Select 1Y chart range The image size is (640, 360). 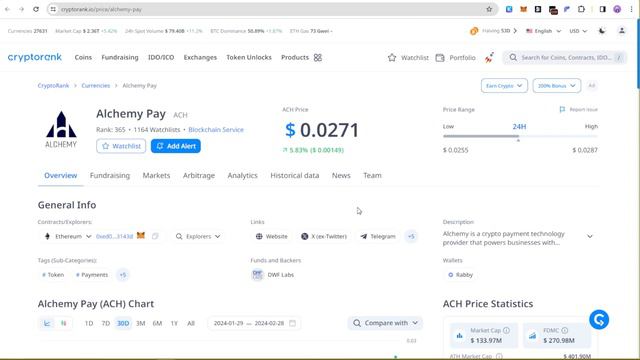coord(174,323)
